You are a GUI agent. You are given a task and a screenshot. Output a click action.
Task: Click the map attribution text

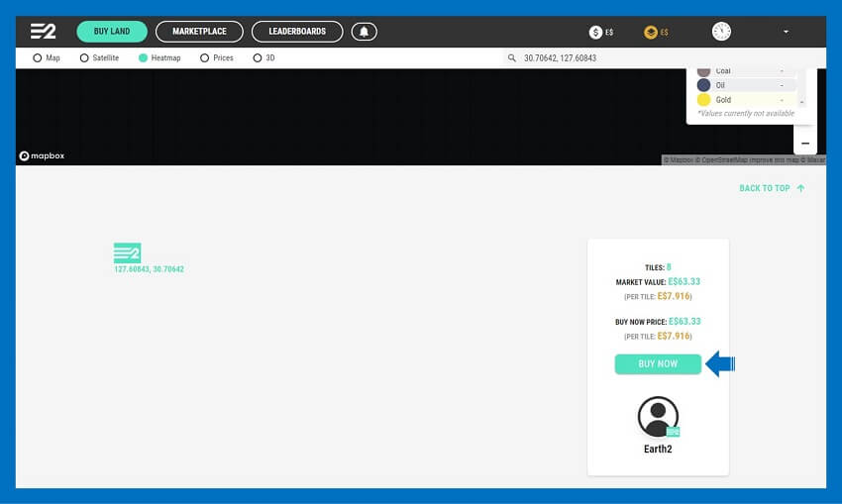(x=744, y=160)
